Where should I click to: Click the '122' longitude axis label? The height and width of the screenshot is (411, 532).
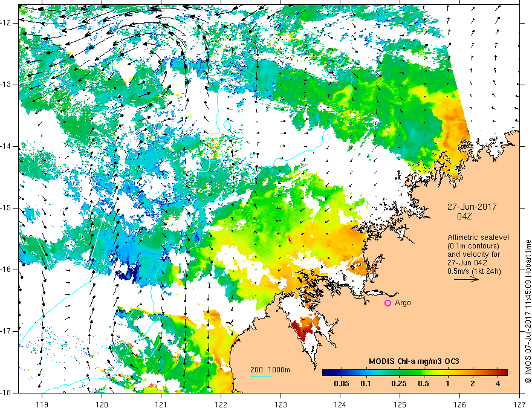point(221,404)
